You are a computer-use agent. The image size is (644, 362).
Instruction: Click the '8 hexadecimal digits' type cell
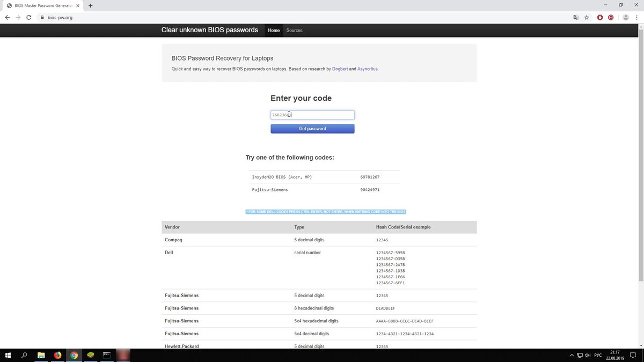tap(314, 308)
